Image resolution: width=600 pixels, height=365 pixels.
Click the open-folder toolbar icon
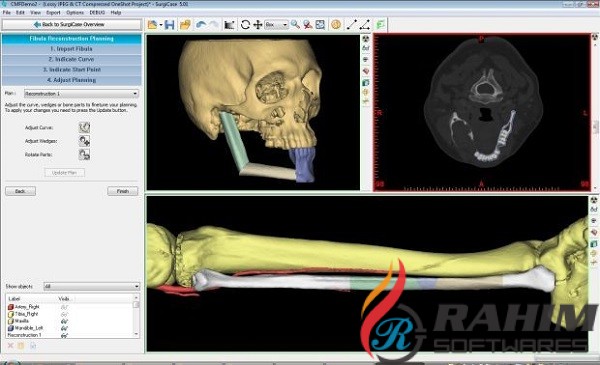point(185,25)
